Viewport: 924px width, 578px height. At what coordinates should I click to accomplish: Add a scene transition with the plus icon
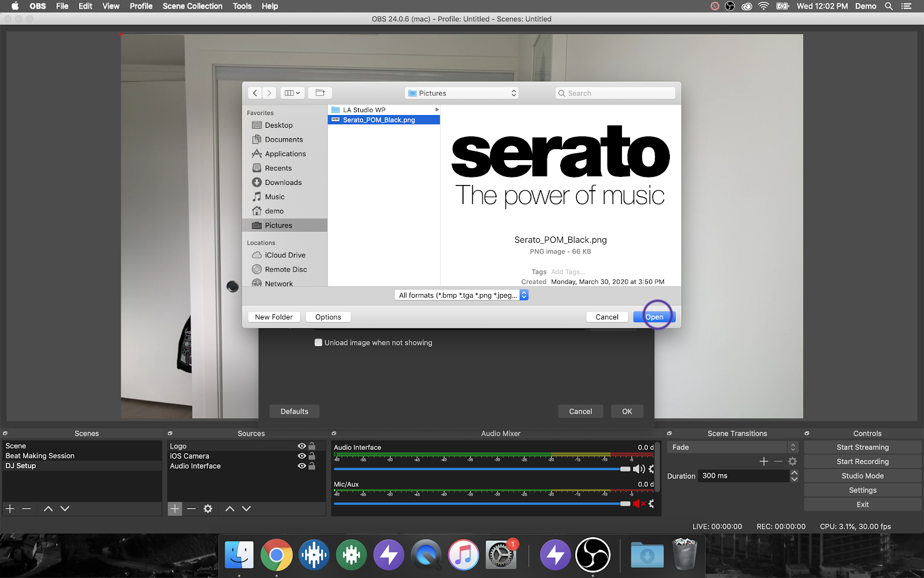click(x=764, y=461)
